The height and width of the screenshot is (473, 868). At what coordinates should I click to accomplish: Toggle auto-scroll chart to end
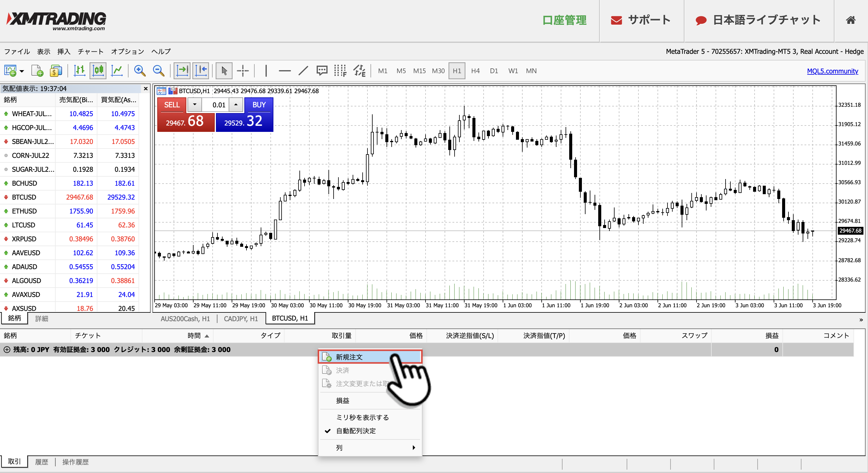click(182, 71)
